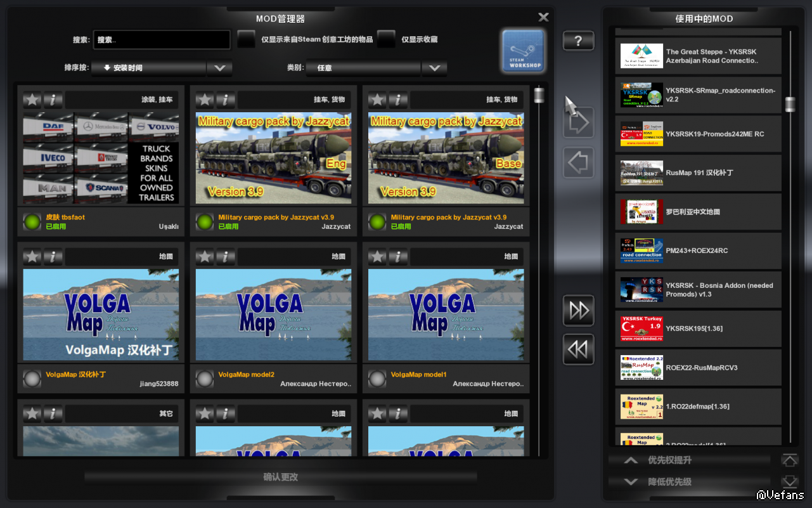Enable VolgaMap model2 via its status circle

click(x=205, y=379)
